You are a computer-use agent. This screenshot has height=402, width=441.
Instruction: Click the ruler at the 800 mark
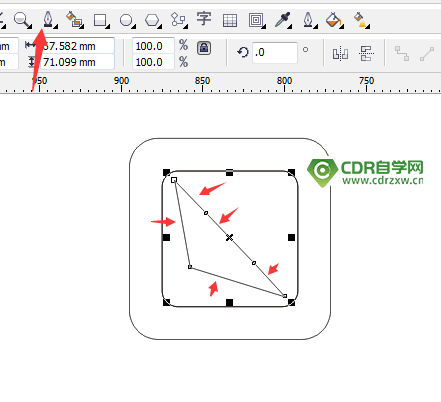(284, 81)
